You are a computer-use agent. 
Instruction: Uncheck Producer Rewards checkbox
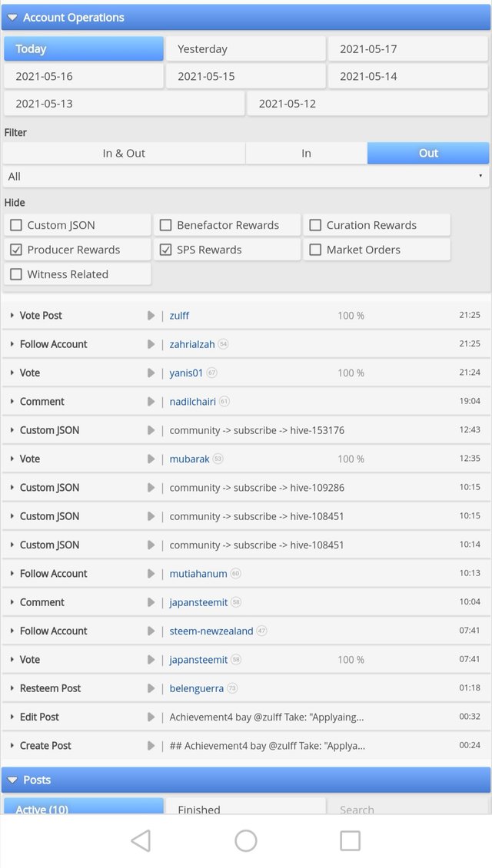tap(16, 250)
